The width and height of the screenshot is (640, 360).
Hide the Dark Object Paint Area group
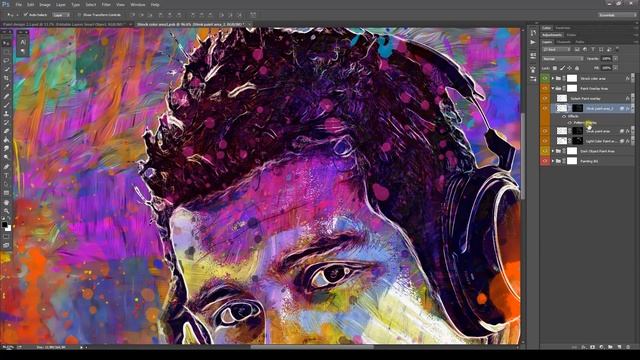[x=545, y=151]
